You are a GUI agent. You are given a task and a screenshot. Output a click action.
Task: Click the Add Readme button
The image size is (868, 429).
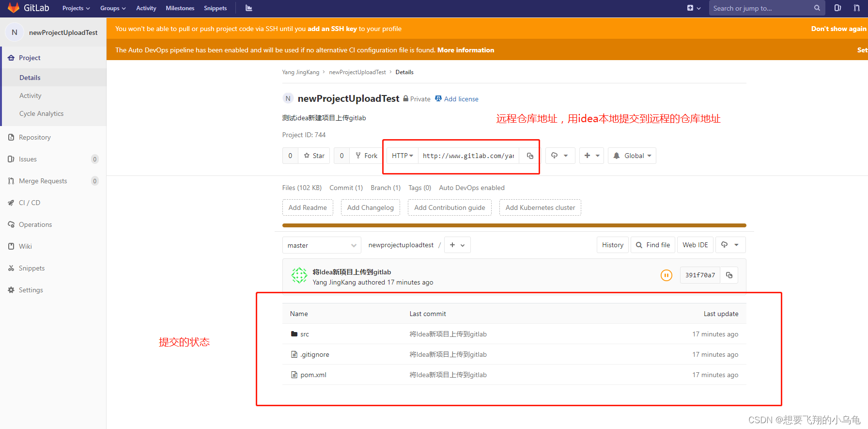point(308,207)
